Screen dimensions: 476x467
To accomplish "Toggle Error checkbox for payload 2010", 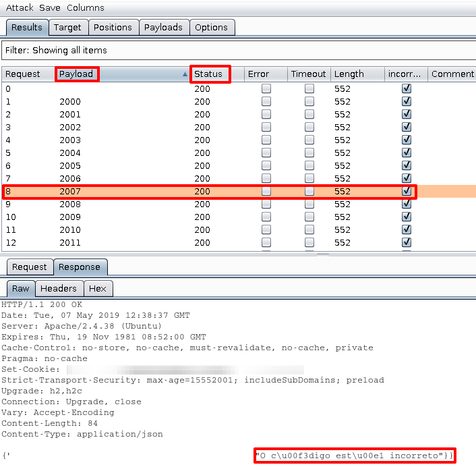I will click(266, 230).
